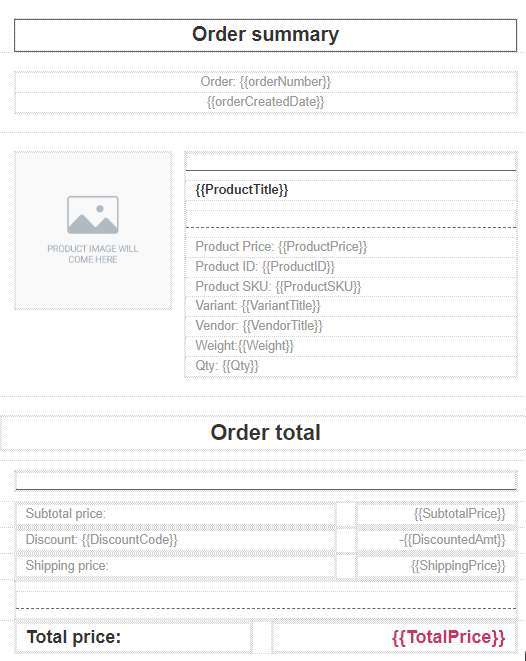This screenshot has width=526, height=661.
Task: Click the Order: {{orderNumber}} text row
Action: click(266, 82)
